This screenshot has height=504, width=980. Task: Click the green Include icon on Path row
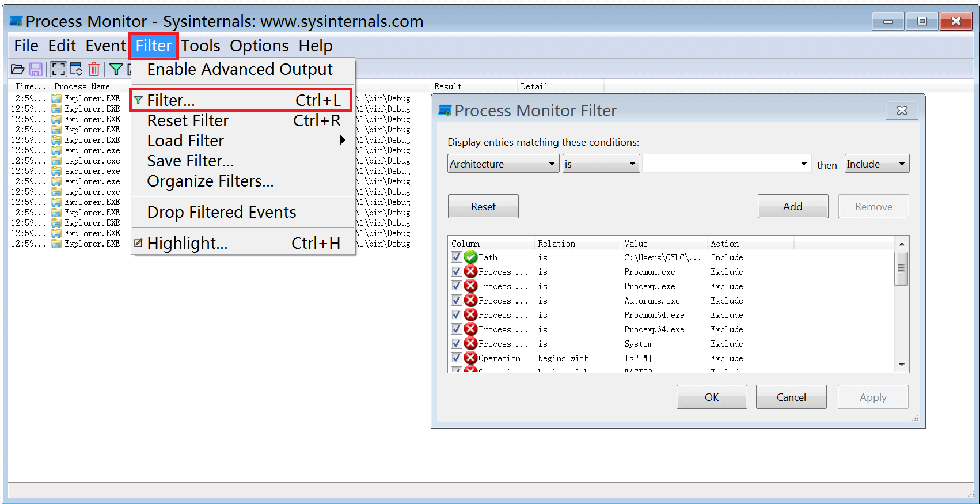(x=470, y=257)
